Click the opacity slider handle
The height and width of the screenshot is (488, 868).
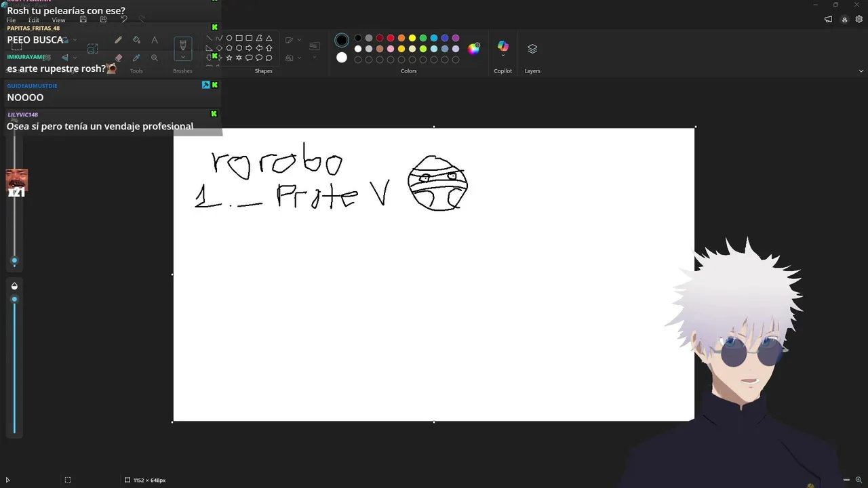[x=14, y=299]
